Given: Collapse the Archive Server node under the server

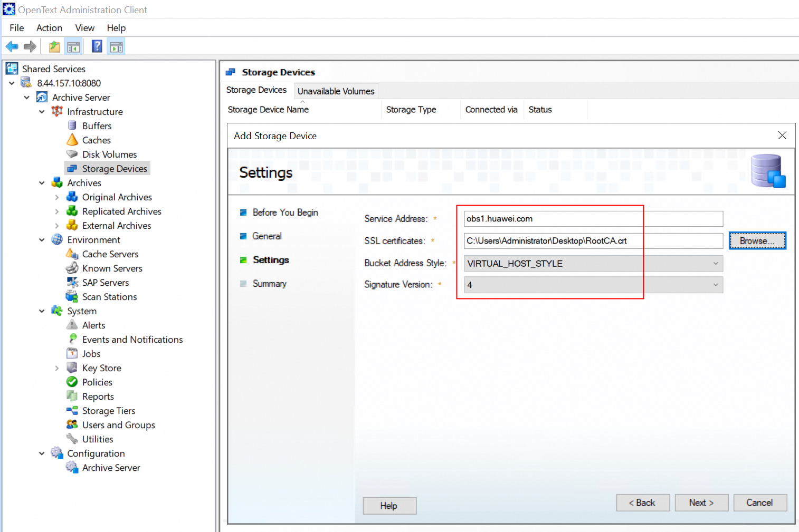Looking at the screenshot, I should tap(27, 98).
